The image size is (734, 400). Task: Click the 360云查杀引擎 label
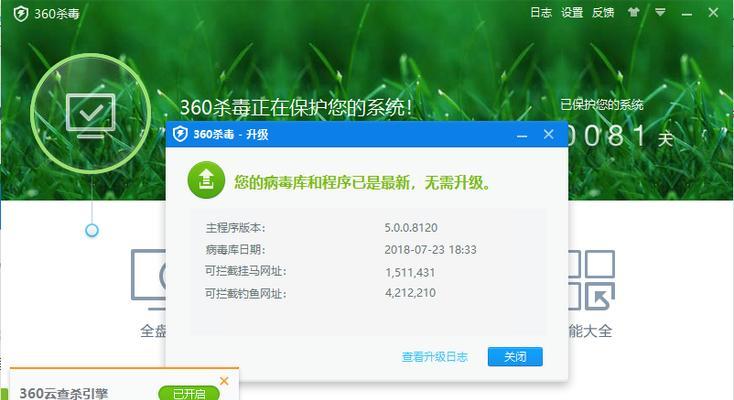64,393
